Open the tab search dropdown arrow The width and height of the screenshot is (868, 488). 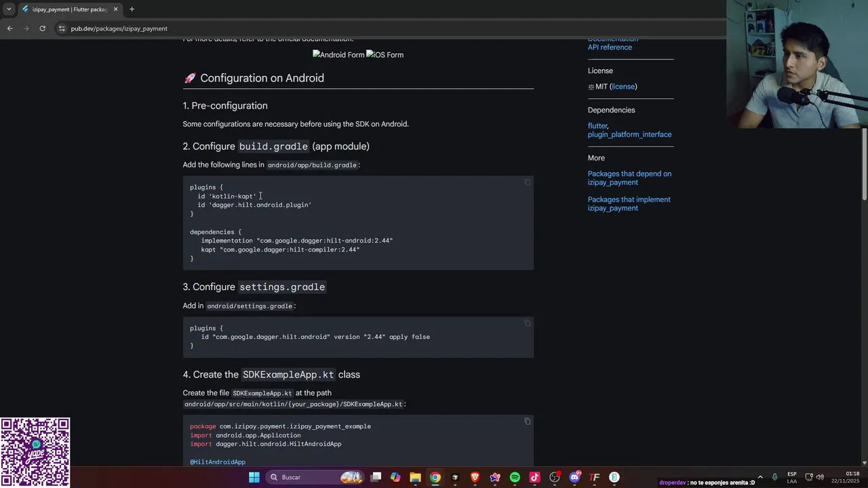pos(9,9)
